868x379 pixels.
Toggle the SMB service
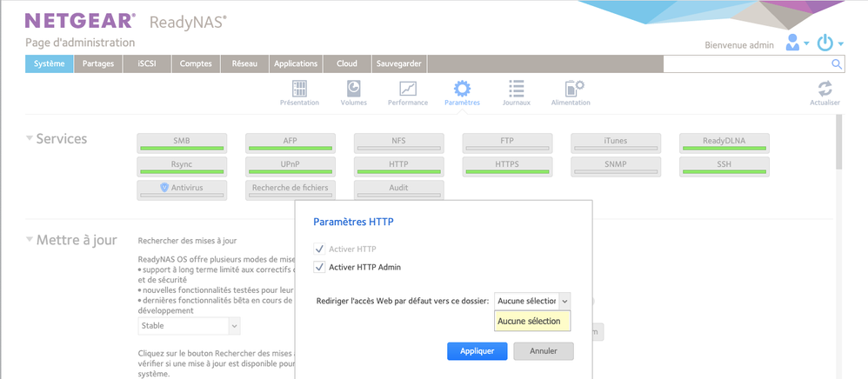click(182, 143)
